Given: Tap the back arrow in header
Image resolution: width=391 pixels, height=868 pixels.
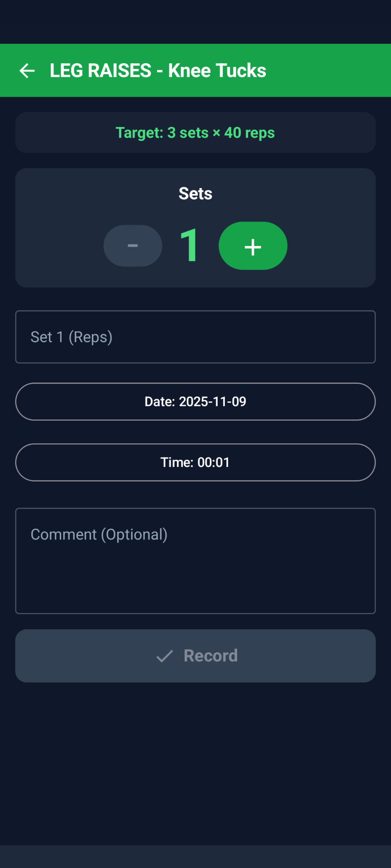Looking at the screenshot, I should pos(27,71).
